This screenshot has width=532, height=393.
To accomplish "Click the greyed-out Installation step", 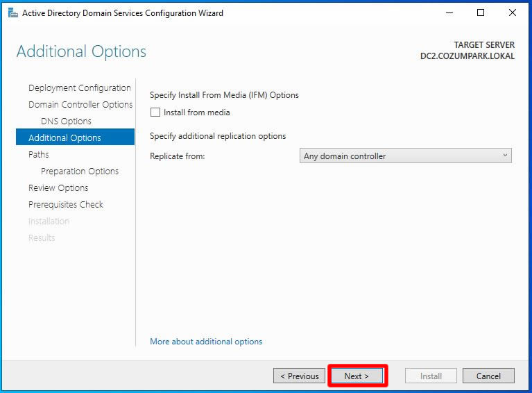I will point(49,221).
